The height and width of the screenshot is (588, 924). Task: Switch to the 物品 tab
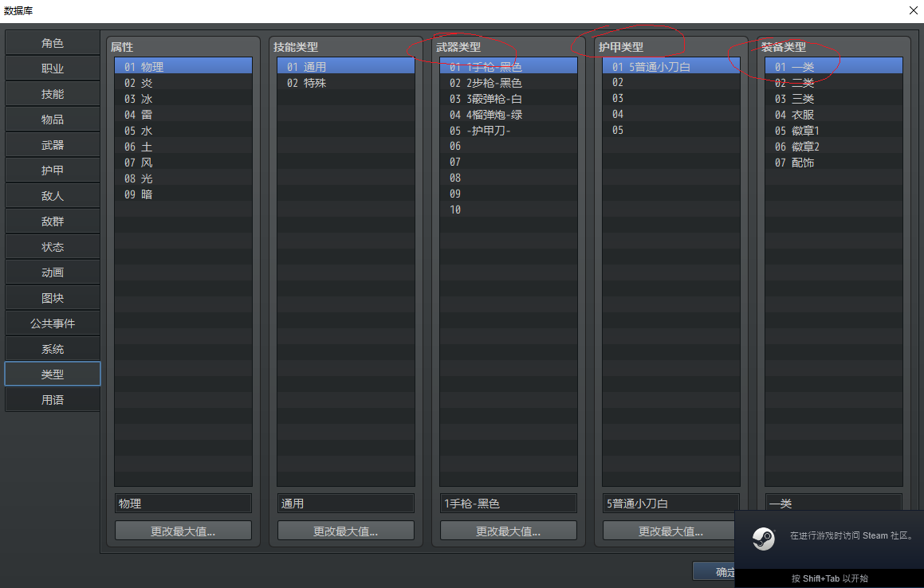point(53,120)
